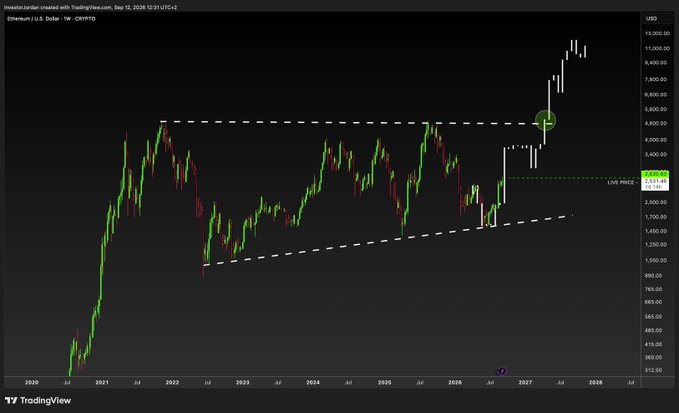
Task: Click the green 2,620.93 current price tag
Action: (x=656, y=174)
